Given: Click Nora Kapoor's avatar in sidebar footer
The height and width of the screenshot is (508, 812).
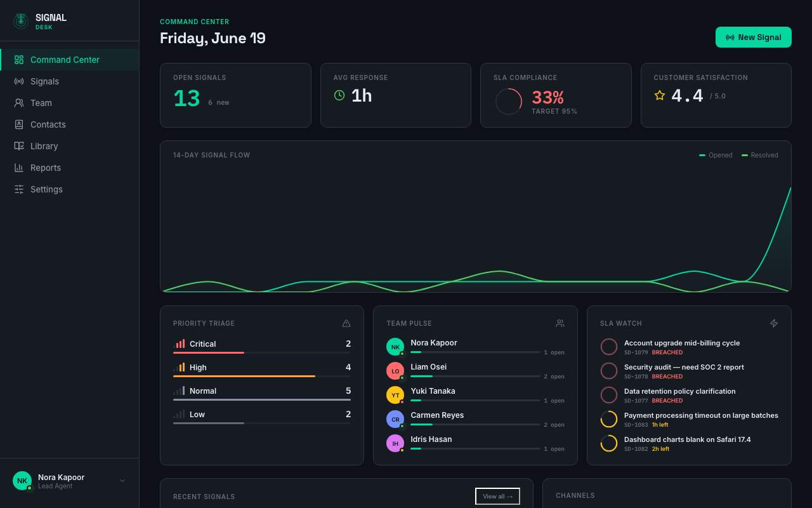Looking at the screenshot, I should 22,481.
